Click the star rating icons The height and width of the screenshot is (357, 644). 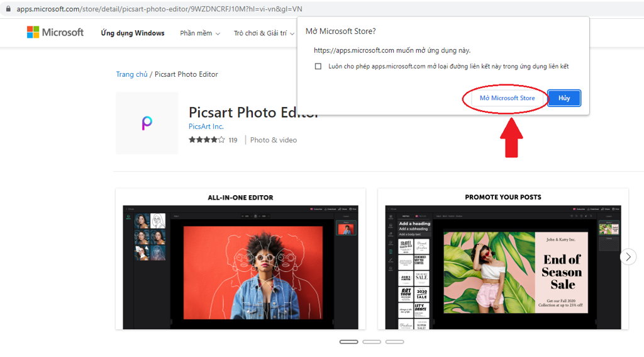tap(206, 140)
